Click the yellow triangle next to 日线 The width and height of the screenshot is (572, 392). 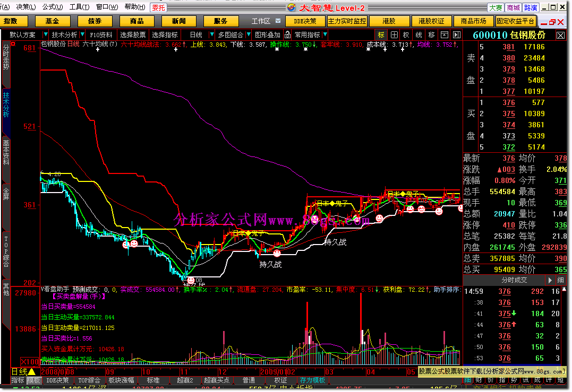point(32,372)
